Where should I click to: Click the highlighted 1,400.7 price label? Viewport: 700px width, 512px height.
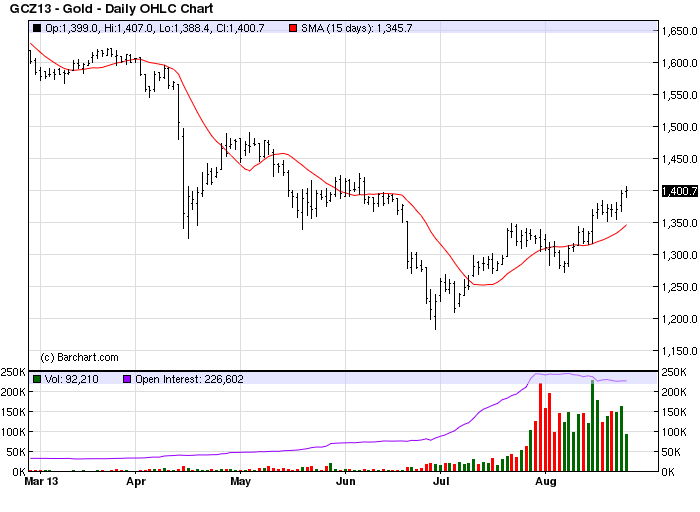coord(679,191)
